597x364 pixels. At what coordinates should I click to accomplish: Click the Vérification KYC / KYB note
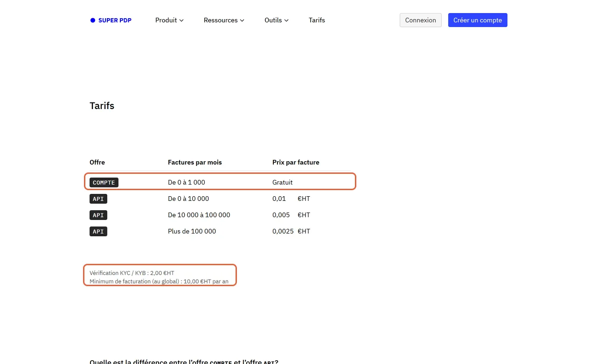coord(132,273)
